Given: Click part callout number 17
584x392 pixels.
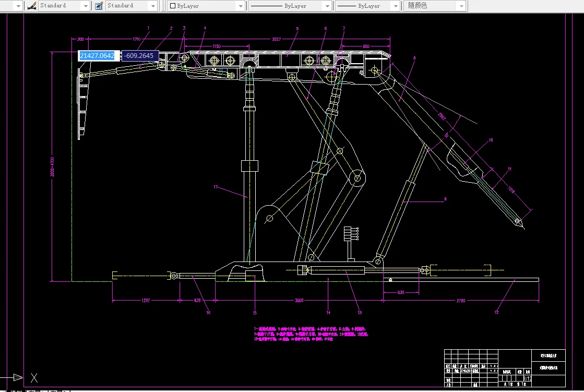Looking at the screenshot, I should pos(216,187).
